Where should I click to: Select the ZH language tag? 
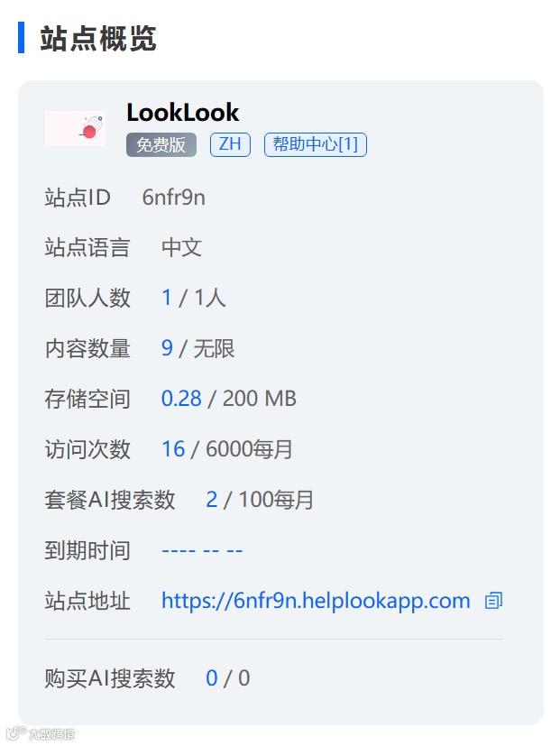(230, 144)
